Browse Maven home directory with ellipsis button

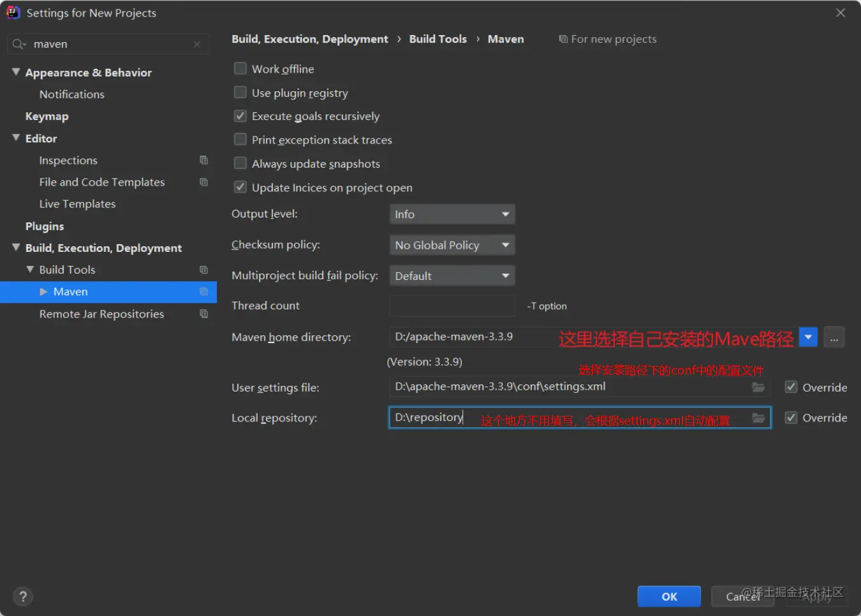point(834,337)
